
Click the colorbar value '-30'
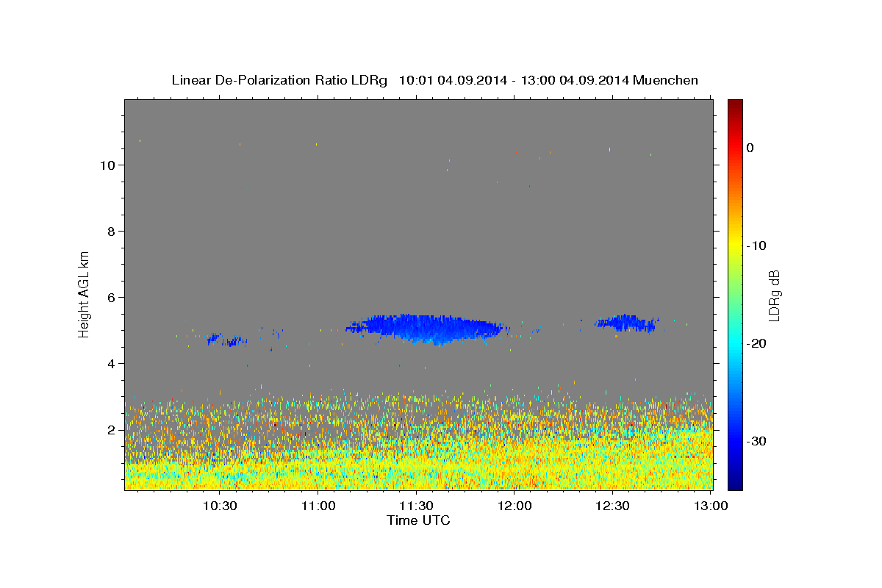pos(756,441)
